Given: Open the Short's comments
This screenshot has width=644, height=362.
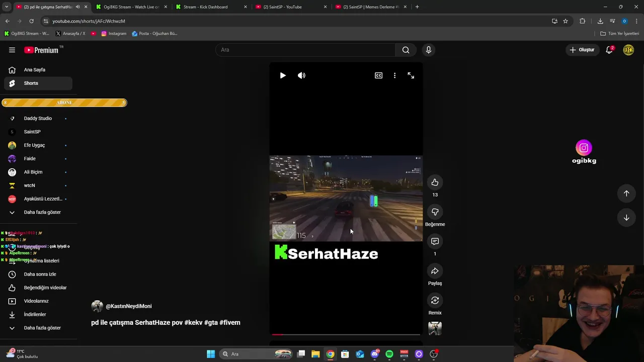Looking at the screenshot, I should [x=435, y=241].
